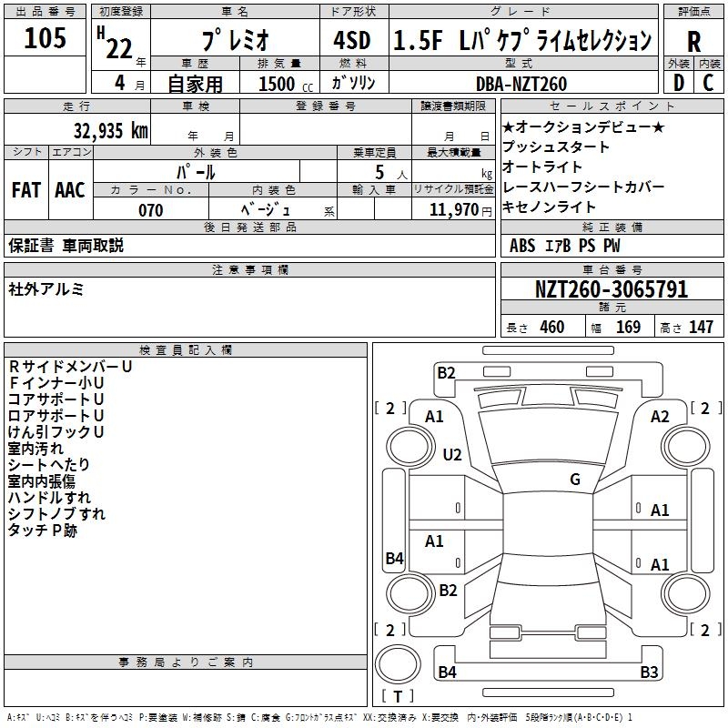Select the B3 mark on rear bumper
The image size is (728, 728).
click(x=649, y=672)
